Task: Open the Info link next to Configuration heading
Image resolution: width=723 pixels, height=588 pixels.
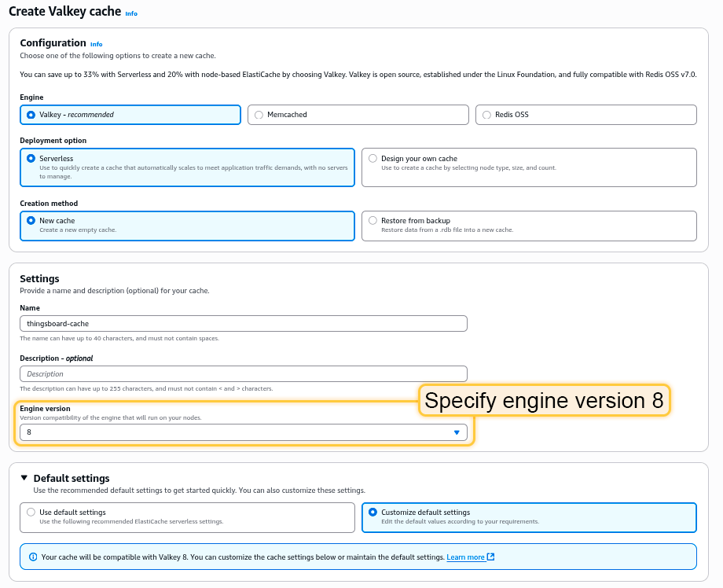Action: pos(96,44)
